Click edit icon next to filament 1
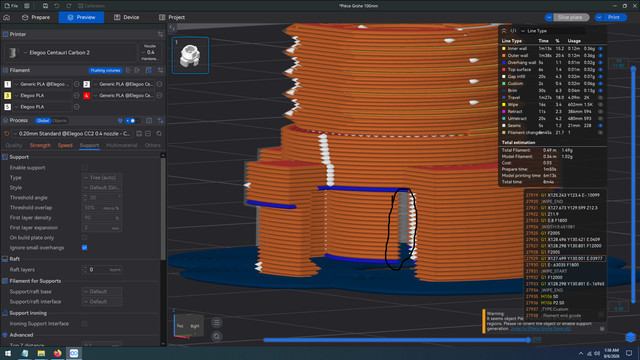640x360 pixels. [x=77, y=84]
